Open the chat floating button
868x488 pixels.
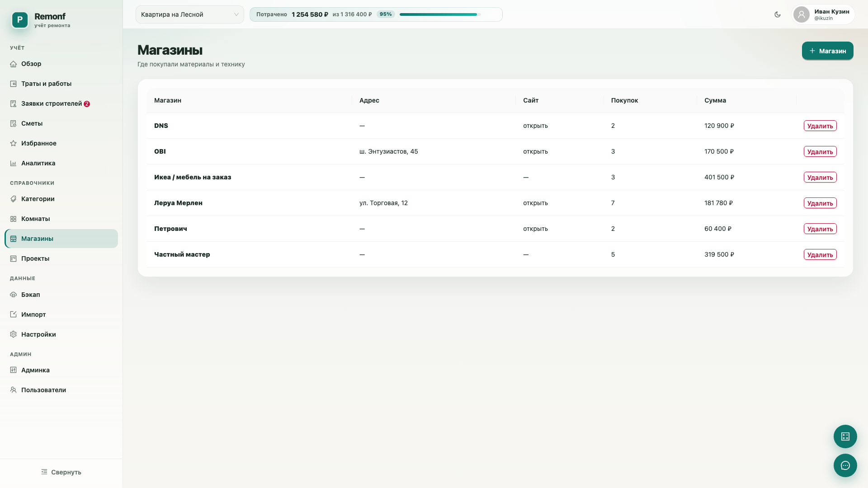845,465
